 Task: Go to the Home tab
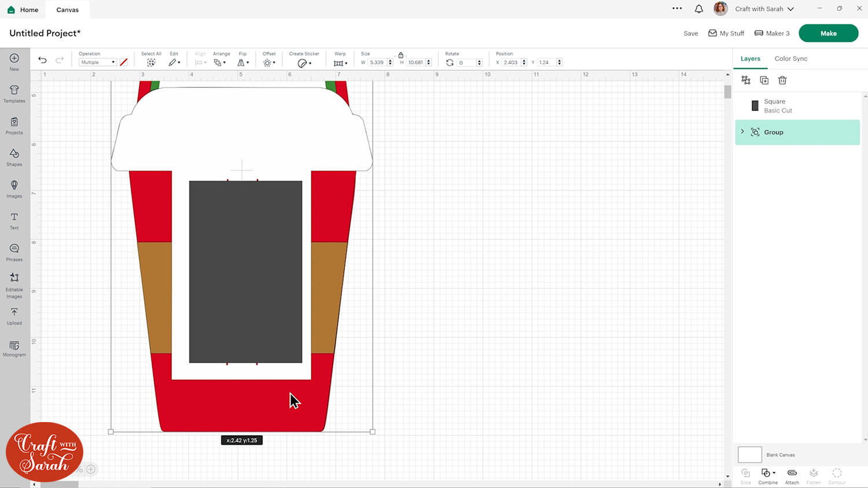(23, 10)
